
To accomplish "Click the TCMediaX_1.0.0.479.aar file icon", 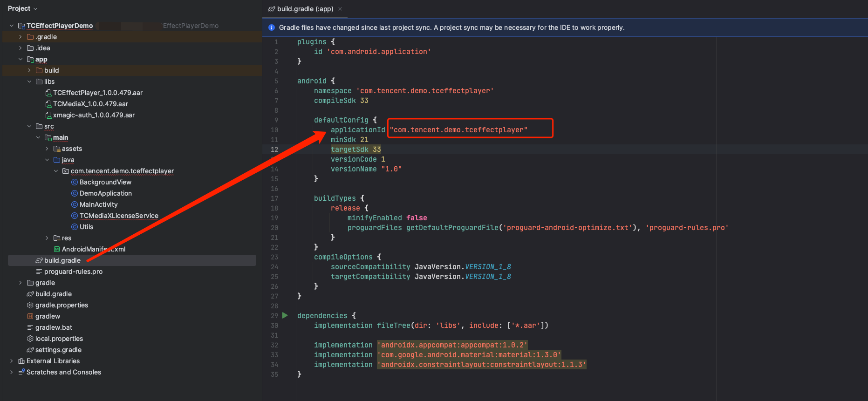I will (x=48, y=104).
